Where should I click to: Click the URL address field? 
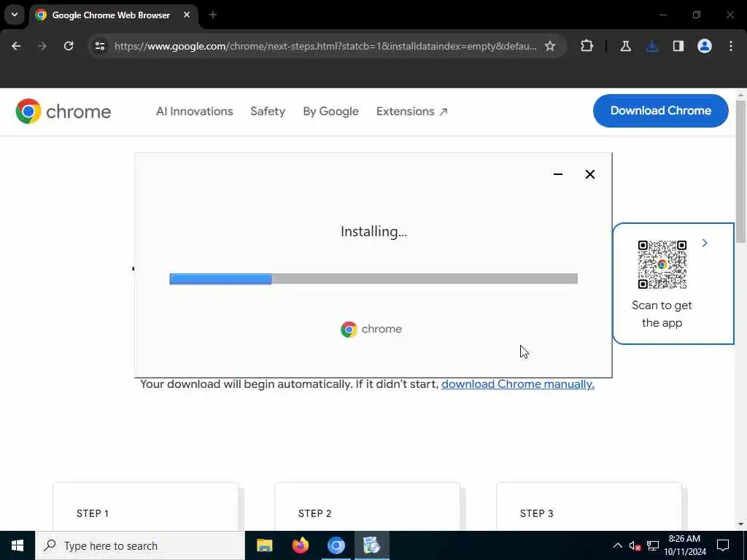325,46
